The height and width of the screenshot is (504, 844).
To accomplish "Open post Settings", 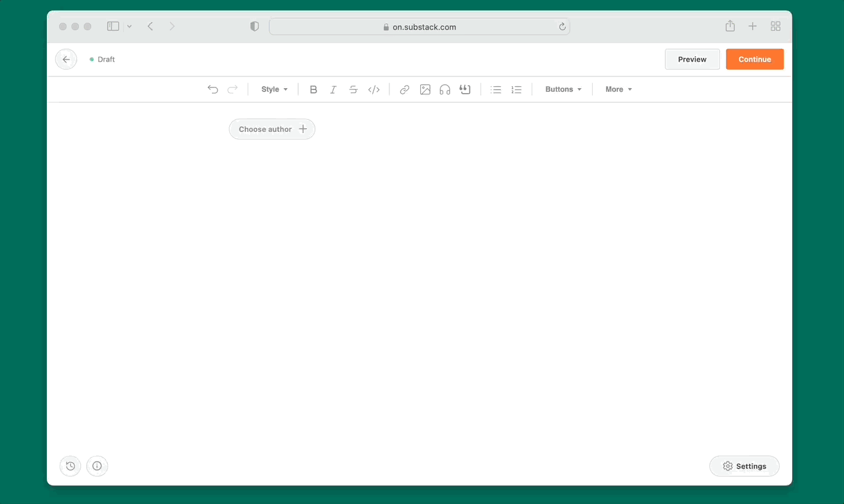I will [744, 466].
